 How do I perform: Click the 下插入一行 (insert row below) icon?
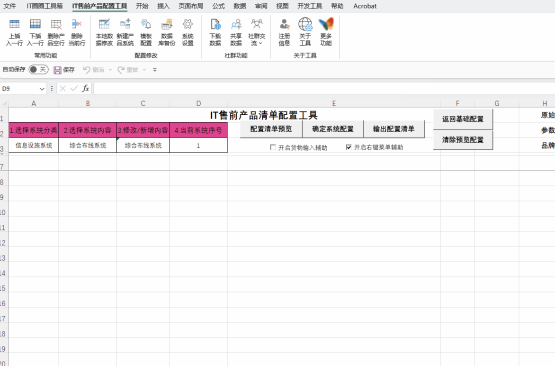(35, 24)
